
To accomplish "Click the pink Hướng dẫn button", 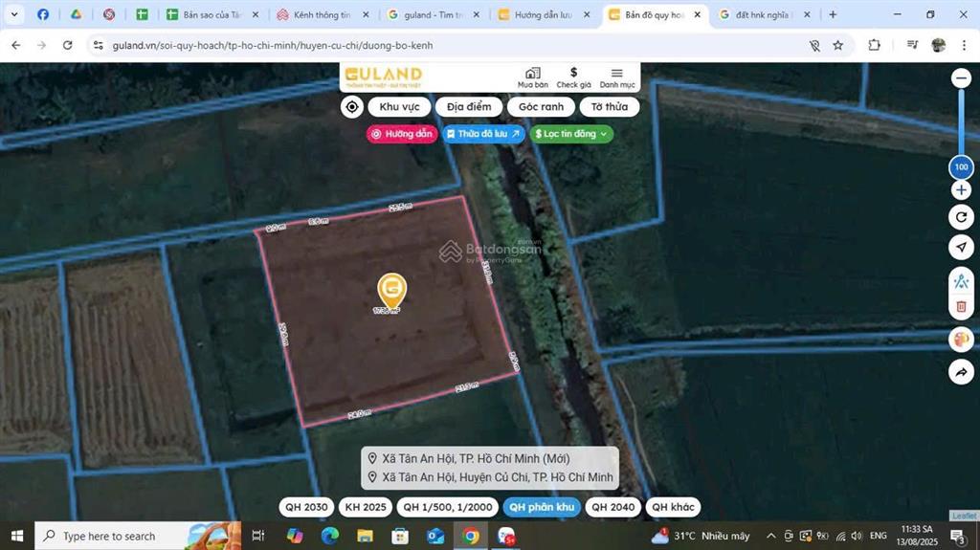I will point(402,134).
